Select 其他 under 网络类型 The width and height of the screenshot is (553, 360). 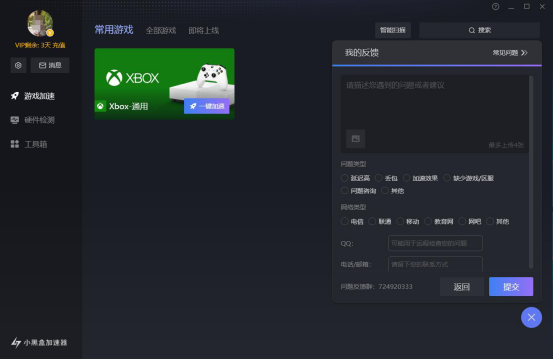490,221
